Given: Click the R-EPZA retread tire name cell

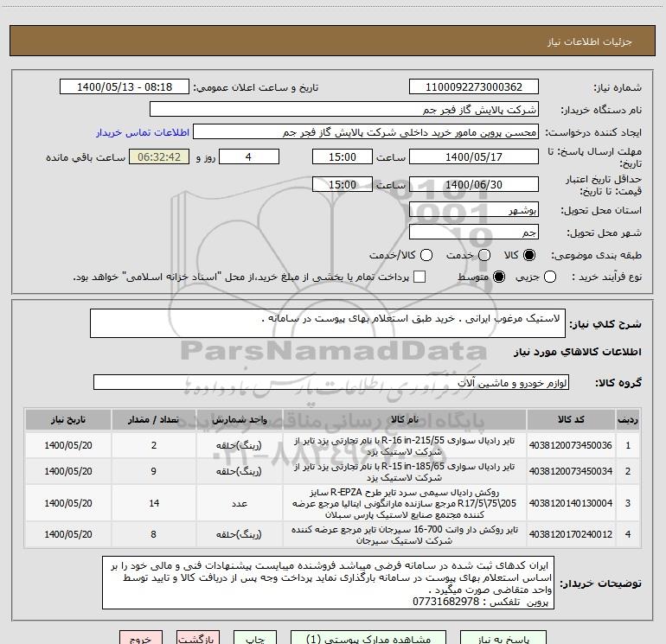Looking at the screenshot, I should (x=405, y=503).
